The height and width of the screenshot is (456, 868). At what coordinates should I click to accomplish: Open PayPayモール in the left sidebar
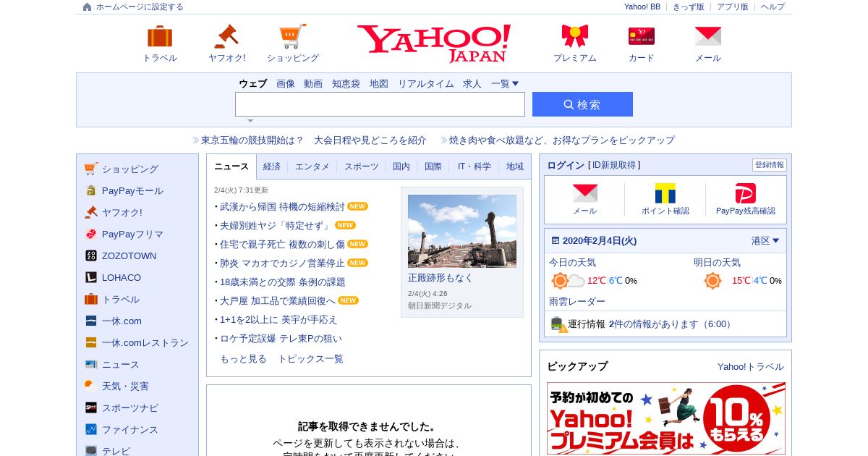pyautogui.click(x=132, y=190)
